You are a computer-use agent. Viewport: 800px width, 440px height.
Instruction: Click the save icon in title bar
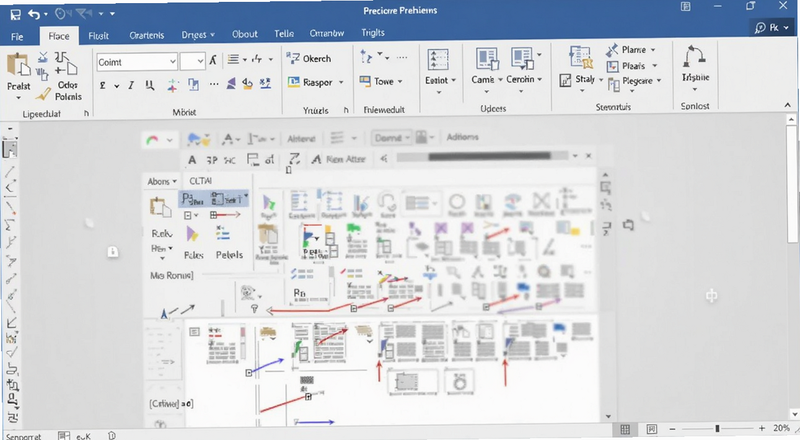click(15, 14)
